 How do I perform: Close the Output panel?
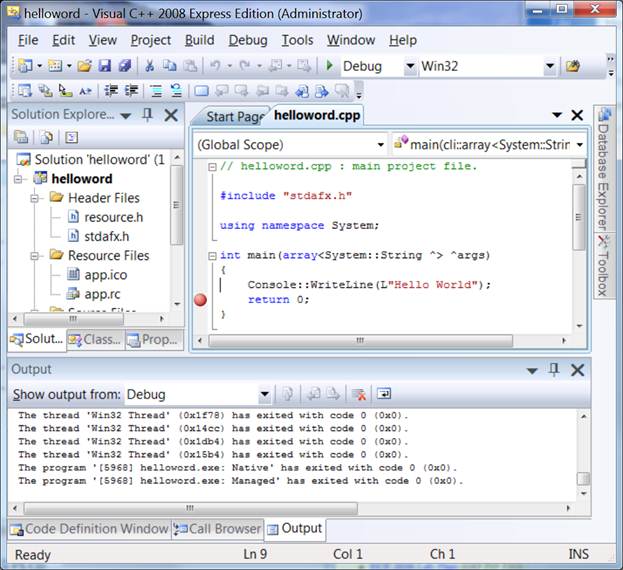click(x=577, y=370)
